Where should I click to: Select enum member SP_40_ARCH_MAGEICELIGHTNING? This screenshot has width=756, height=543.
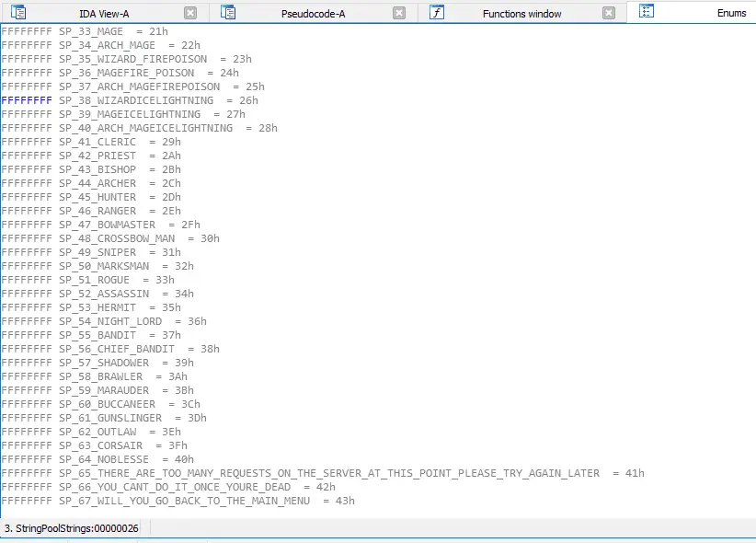[145, 129]
